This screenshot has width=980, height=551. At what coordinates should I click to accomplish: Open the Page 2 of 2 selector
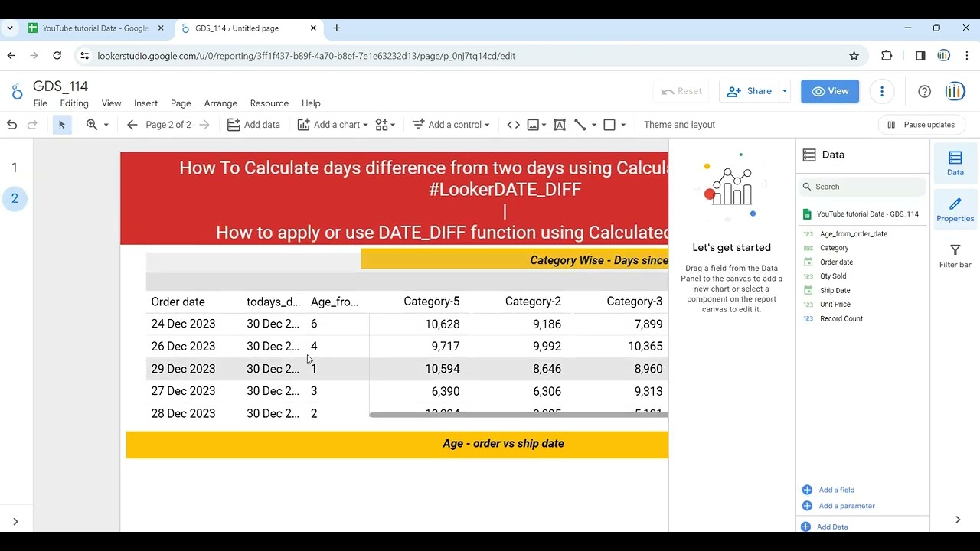point(168,125)
